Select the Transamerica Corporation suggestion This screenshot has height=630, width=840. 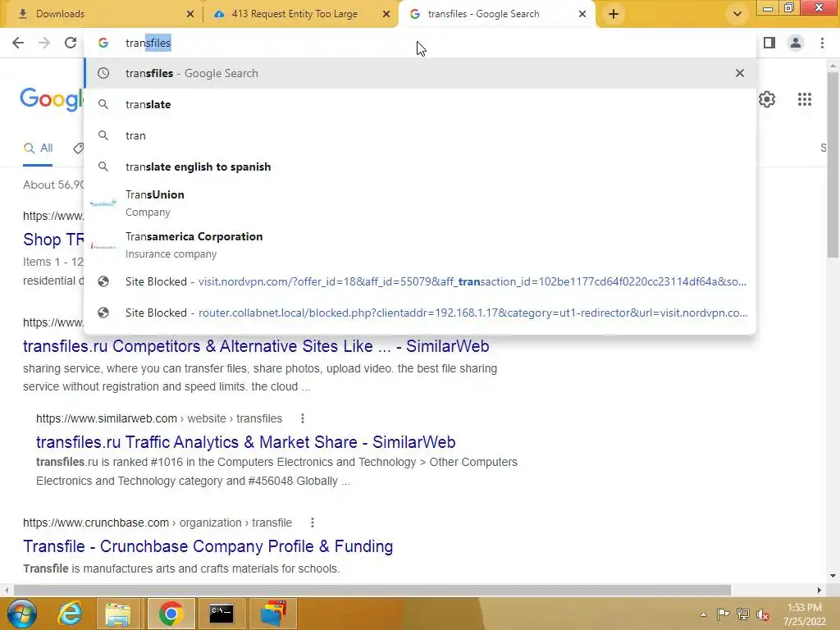[x=420, y=244]
